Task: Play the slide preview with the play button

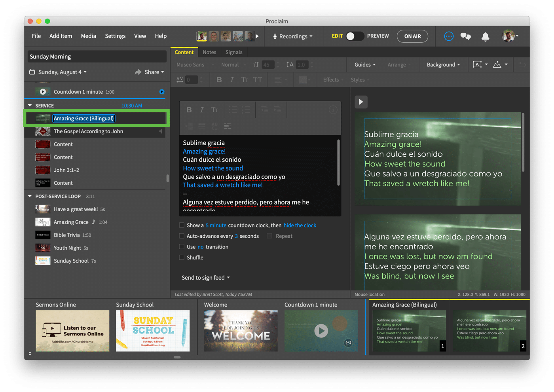Action: point(361,102)
